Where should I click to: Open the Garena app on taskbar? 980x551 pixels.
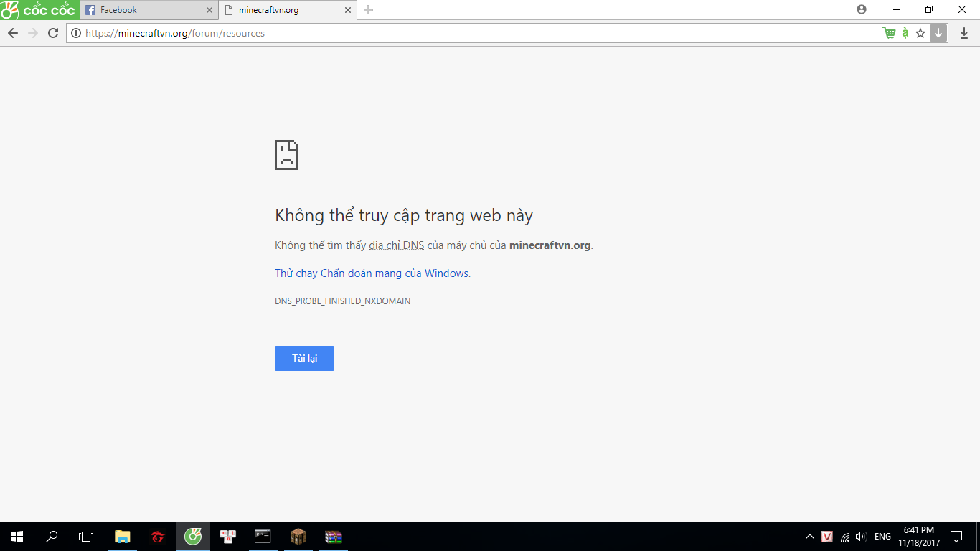point(158,537)
